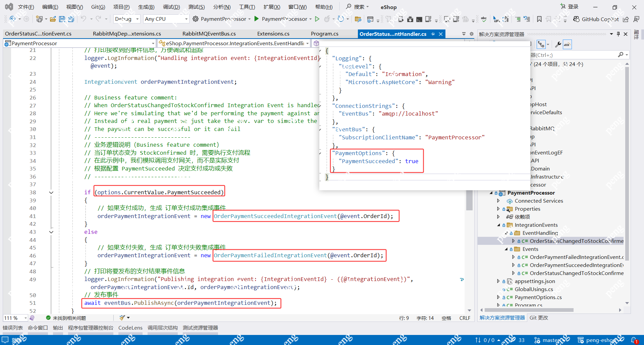Toggle Preview Selected Items button in Solution Explorer
Image resolution: width=644 pixels, height=345 pixels.
point(567,44)
